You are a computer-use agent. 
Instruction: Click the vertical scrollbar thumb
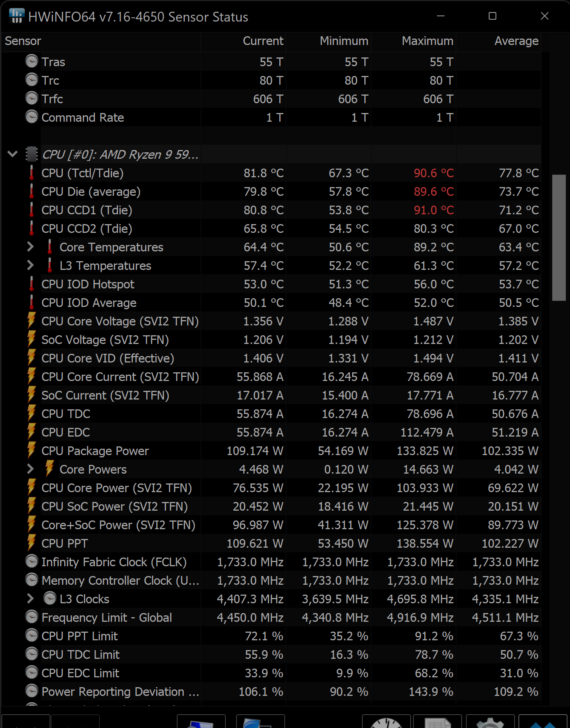coord(559,237)
